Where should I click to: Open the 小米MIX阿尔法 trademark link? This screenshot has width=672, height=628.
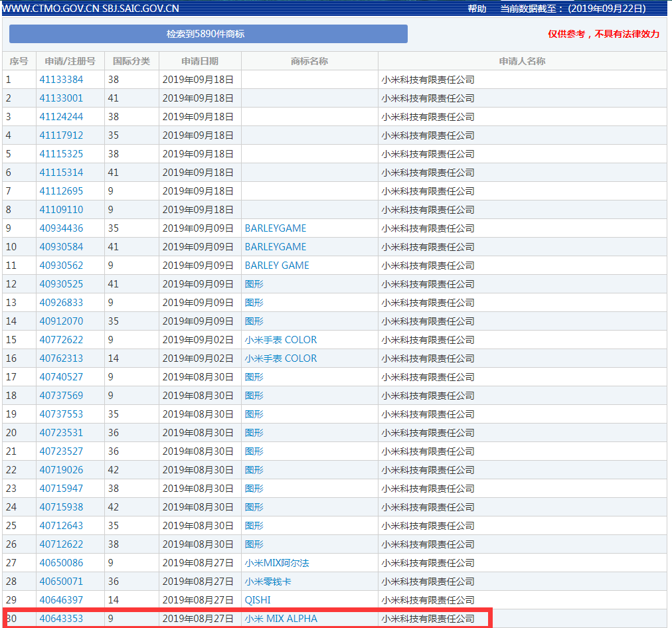point(277,563)
